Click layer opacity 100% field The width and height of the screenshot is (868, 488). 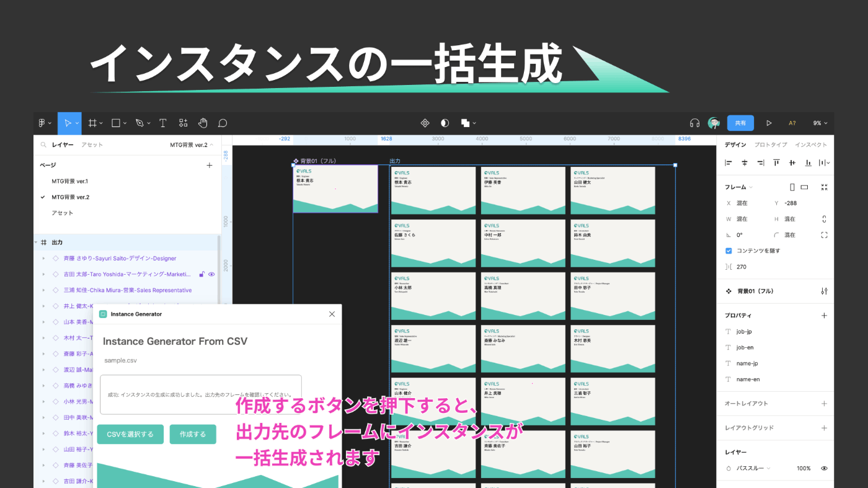804,469
